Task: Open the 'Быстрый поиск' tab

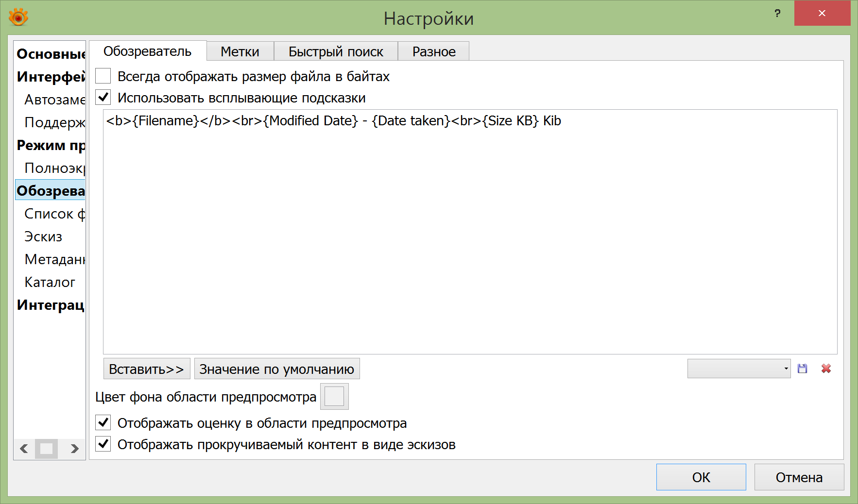Action: (x=336, y=51)
